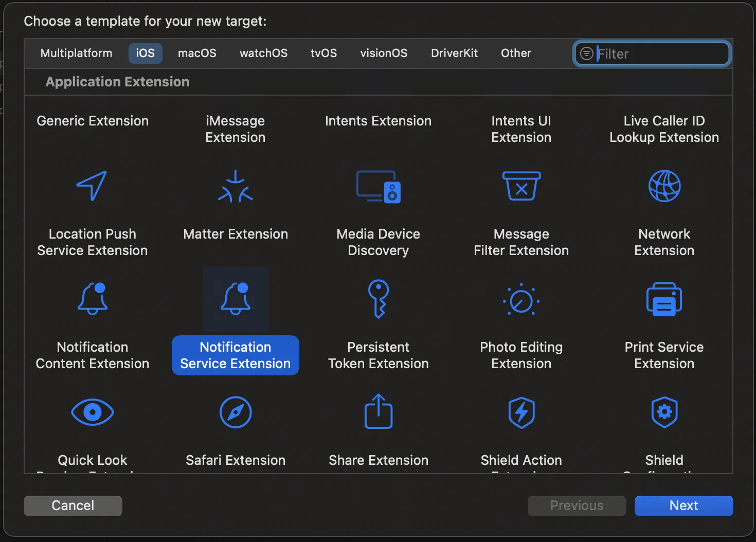Choose the Safari Extension compass icon
Image resolution: width=756 pixels, height=542 pixels.
[x=236, y=412]
